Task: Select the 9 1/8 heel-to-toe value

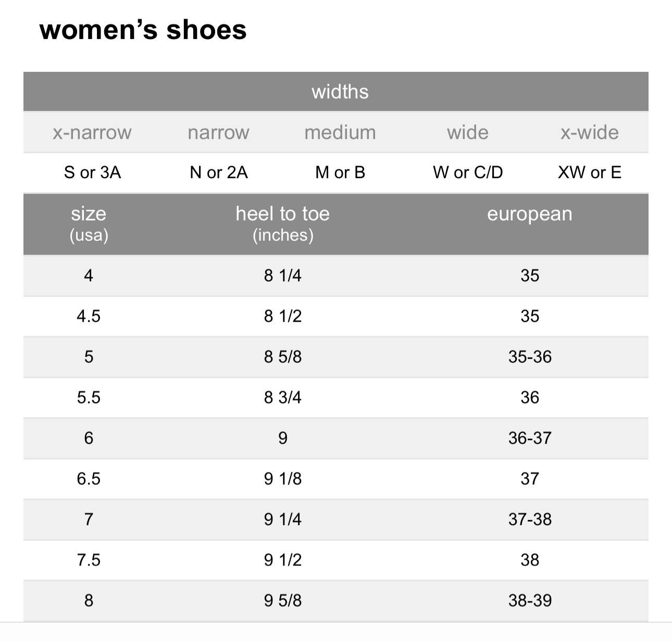Action: [282, 479]
